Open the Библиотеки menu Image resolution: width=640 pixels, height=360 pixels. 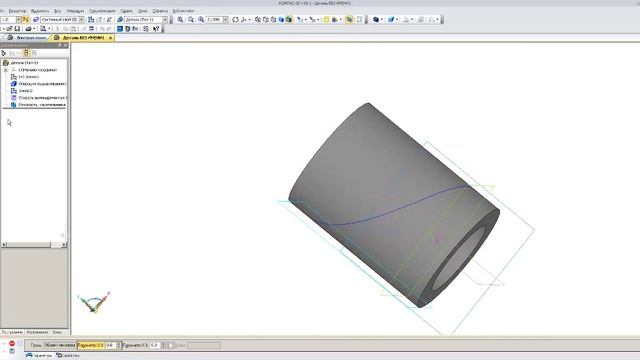tap(183, 11)
